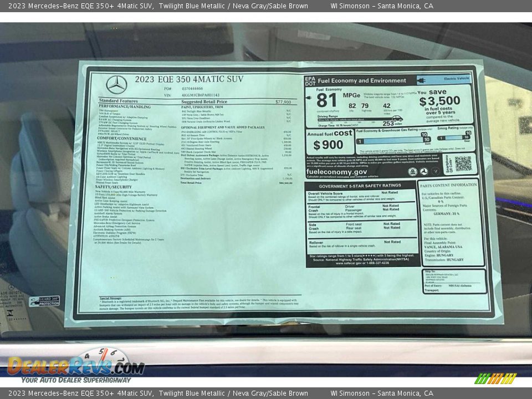
Task: Click the EPA seal beside fueleconomy.gov
Action: (x=412, y=172)
